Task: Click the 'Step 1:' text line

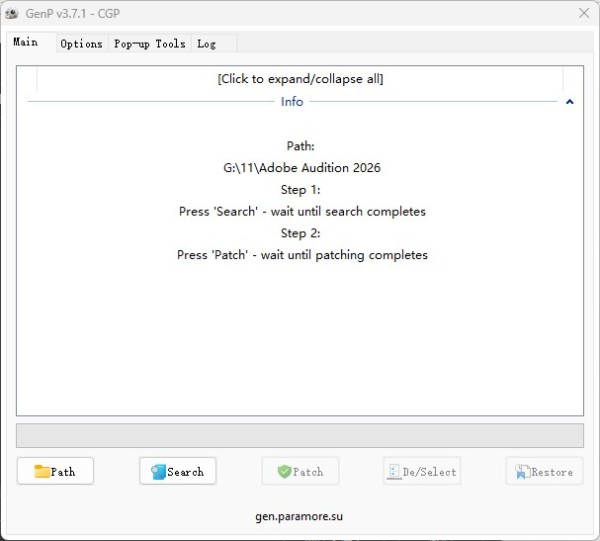Action: coord(300,189)
